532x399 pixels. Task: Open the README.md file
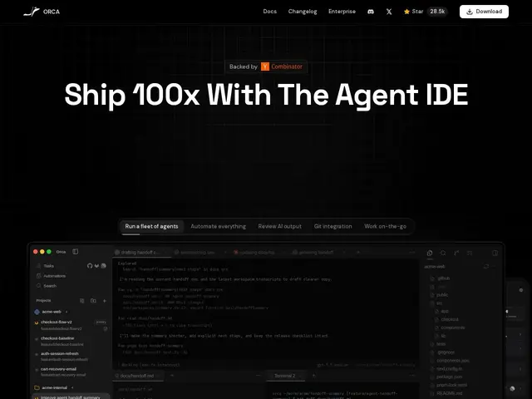coord(446,393)
